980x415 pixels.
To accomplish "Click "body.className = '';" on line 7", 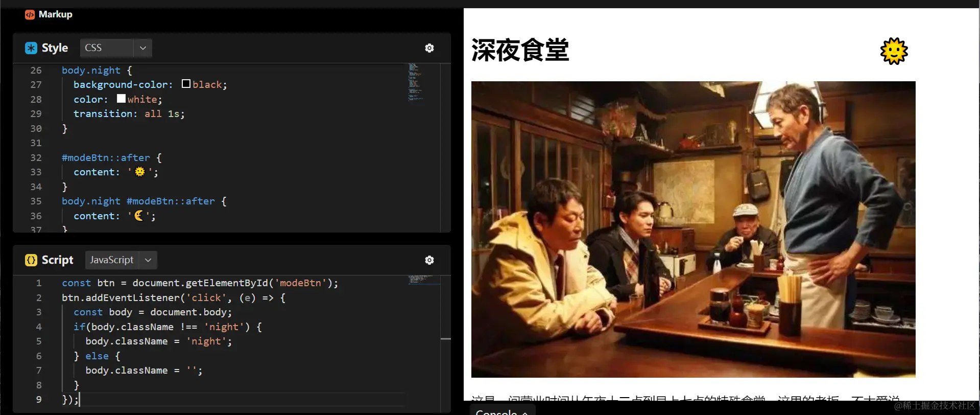I will [144, 371].
